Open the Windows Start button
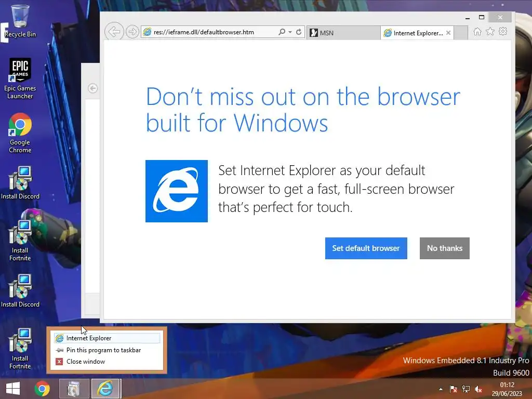 13,389
